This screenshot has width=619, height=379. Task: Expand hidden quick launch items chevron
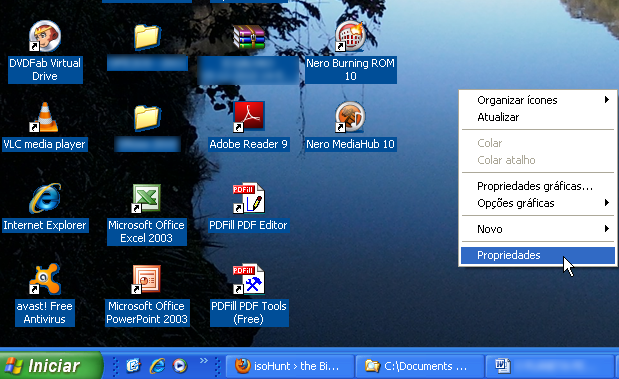203,360
